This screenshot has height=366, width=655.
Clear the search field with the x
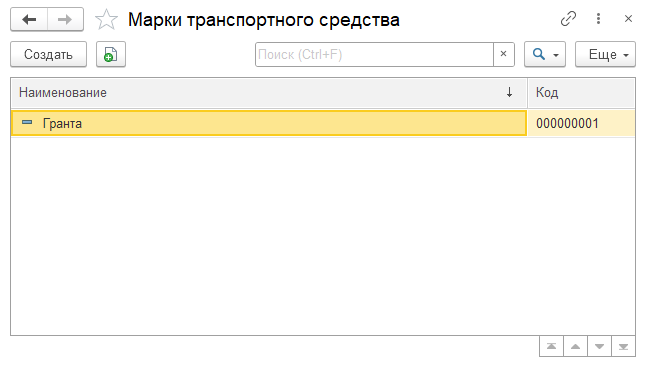click(x=503, y=54)
